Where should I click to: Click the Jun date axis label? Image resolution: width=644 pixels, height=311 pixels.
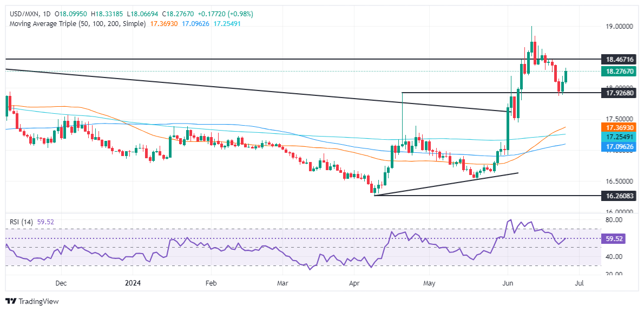(x=508, y=283)
